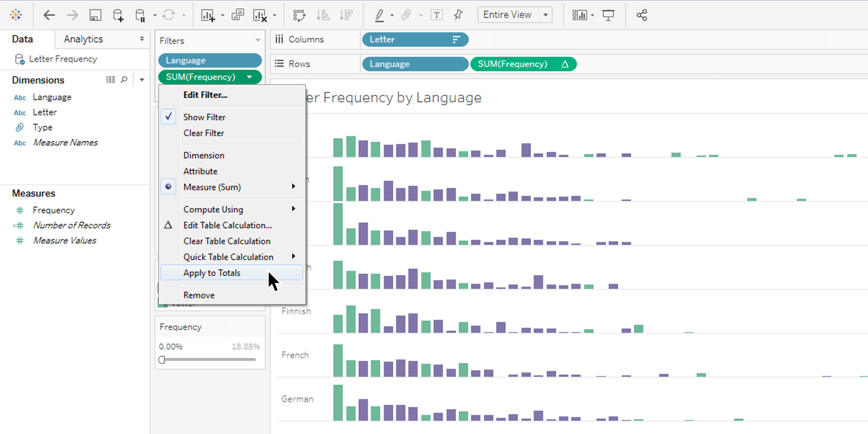Click the Duplicate sheet icon
This screenshot has height=434, width=868.
pos(238,15)
